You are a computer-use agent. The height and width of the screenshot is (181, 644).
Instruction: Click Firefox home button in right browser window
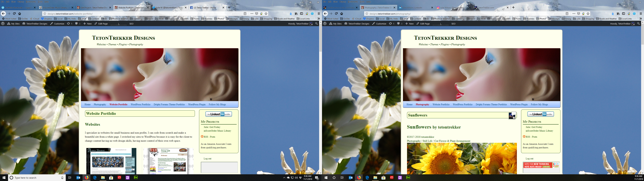341,14
